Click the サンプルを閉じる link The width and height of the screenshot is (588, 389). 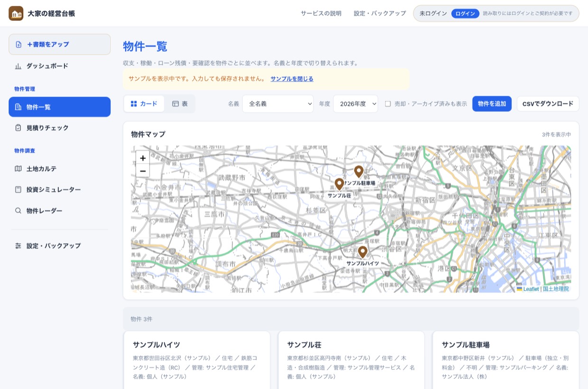(292, 79)
